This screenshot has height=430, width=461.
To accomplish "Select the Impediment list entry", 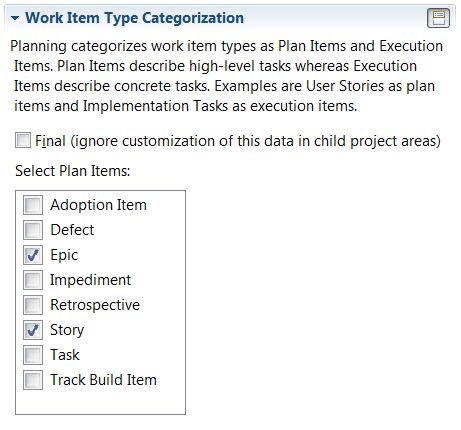I will pyautogui.click(x=90, y=280).
